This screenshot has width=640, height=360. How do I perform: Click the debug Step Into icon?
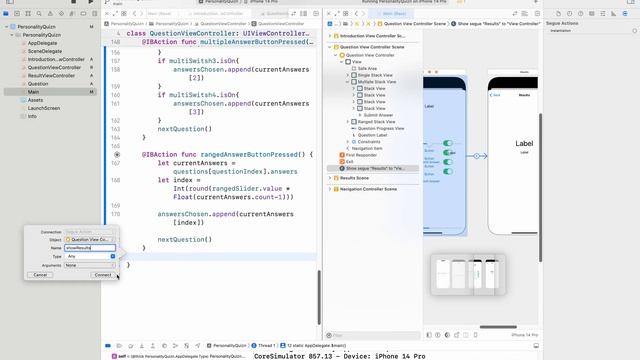(142, 346)
